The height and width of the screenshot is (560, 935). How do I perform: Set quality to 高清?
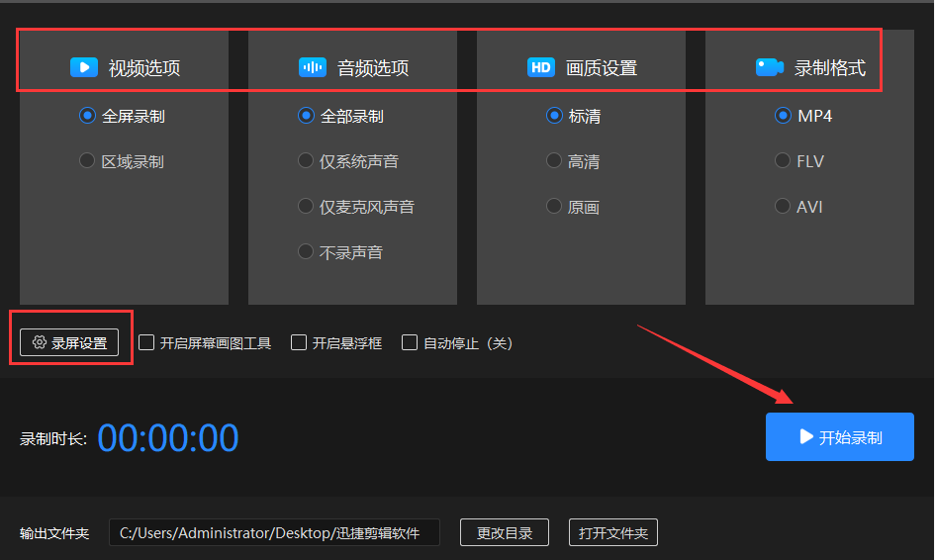554,160
